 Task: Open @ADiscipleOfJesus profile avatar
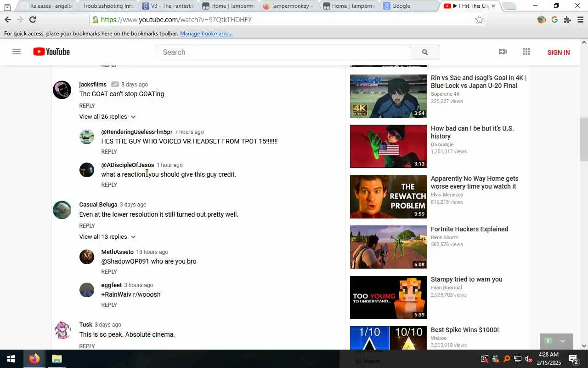coord(87,170)
